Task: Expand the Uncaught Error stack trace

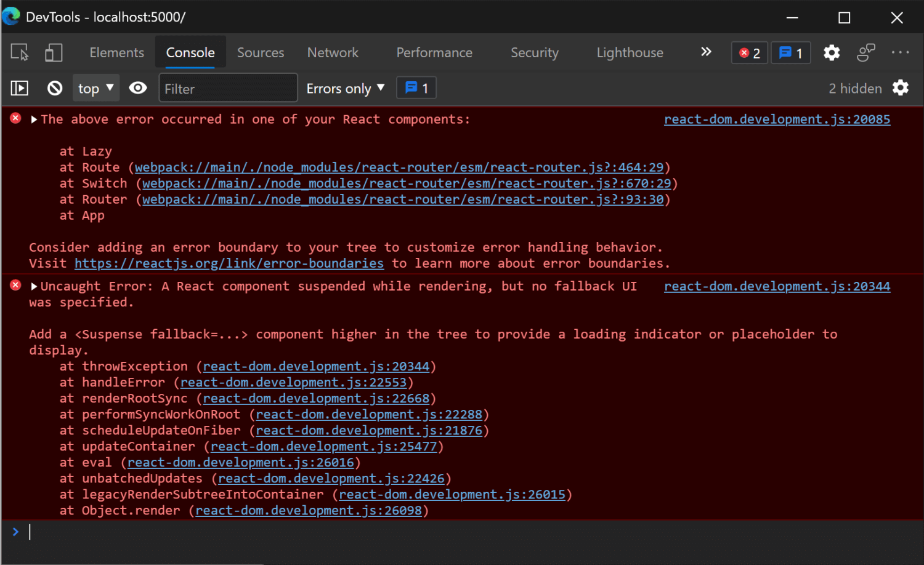Action: pos(34,286)
